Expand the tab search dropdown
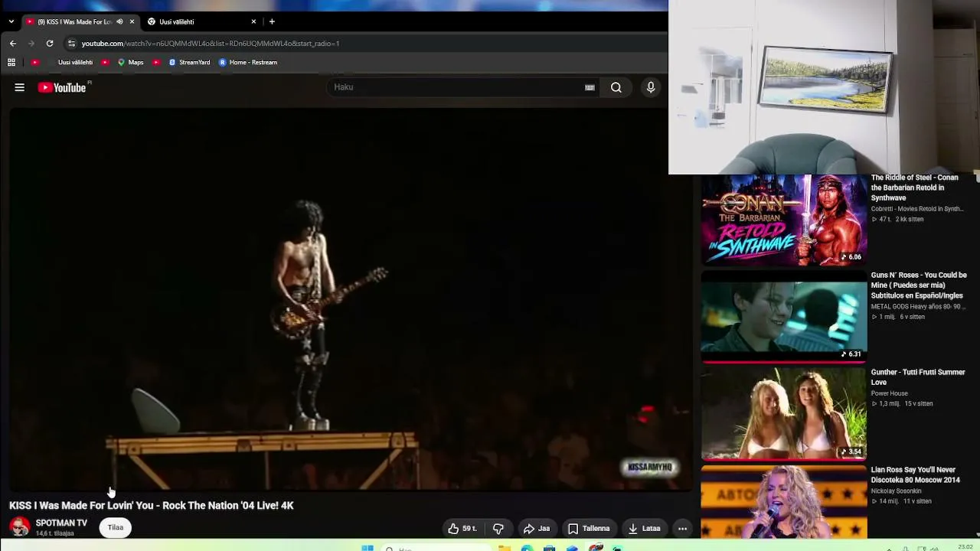Screen dimensions: 980x551 11,21
